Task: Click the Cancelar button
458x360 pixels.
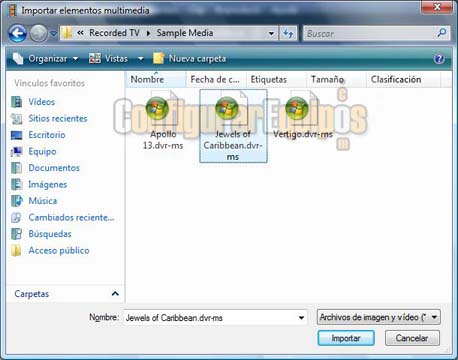Action: 412,338
